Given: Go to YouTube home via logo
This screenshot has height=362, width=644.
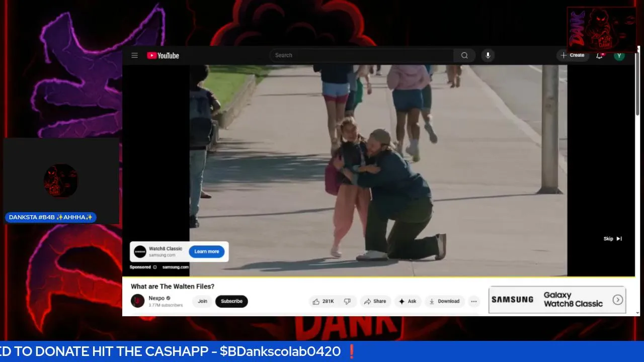Looking at the screenshot, I should pos(163,55).
